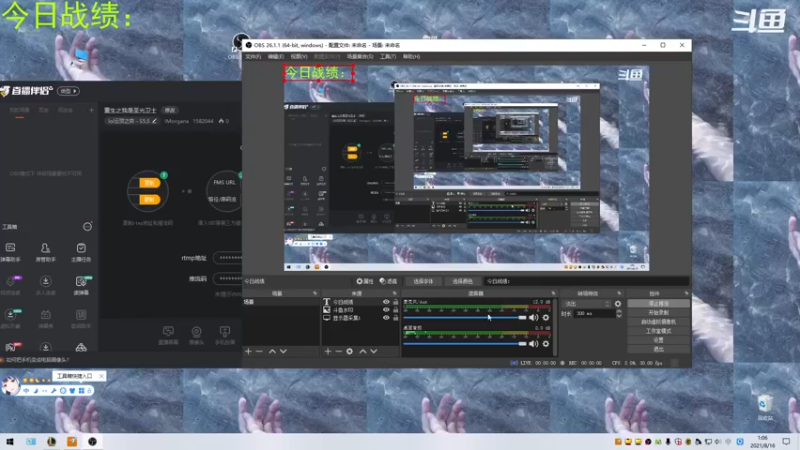This screenshot has height=450, width=800.
Task: Open the OBS 文件(F) menu
Action: [x=253, y=57]
